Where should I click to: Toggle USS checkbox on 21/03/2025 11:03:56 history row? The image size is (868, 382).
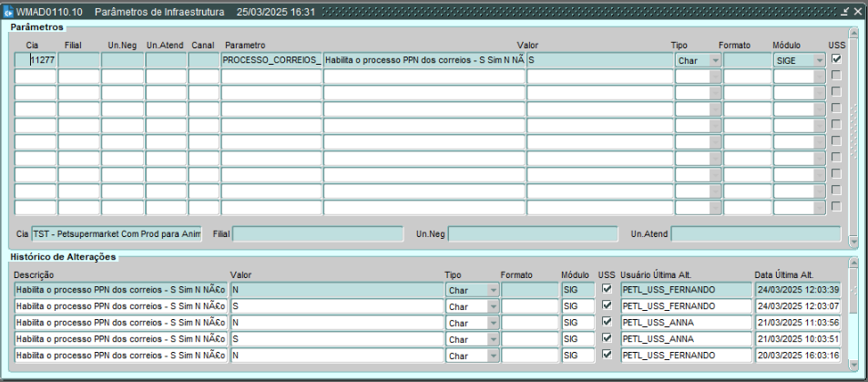click(608, 322)
